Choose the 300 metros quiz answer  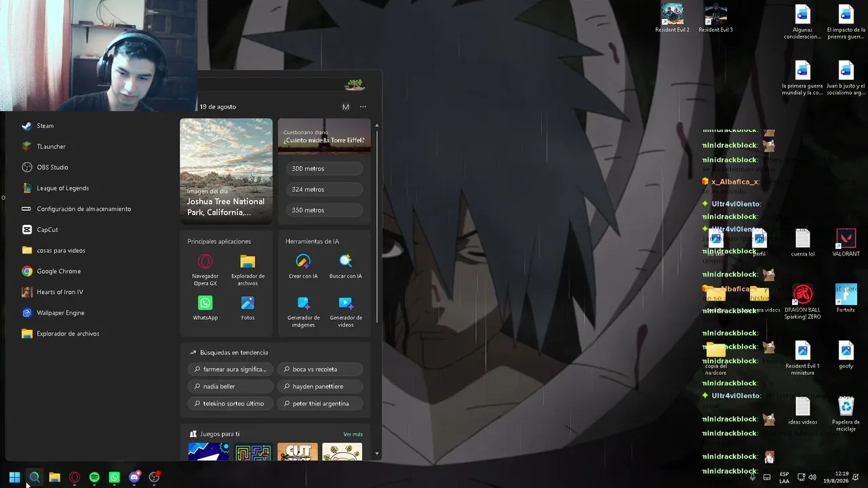tap(324, 169)
